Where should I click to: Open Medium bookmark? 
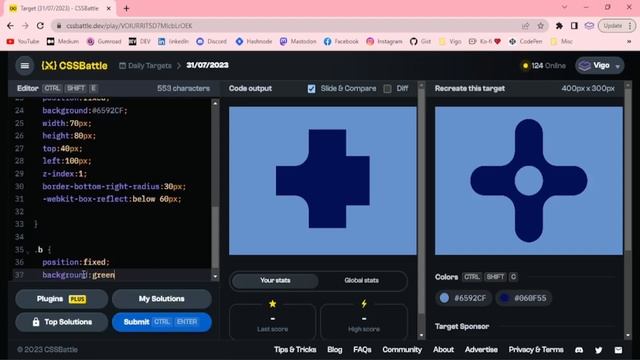[62, 42]
